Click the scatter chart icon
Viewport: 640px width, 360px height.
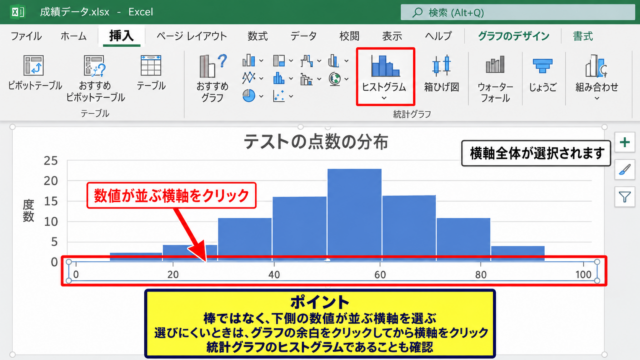tap(279, 96)
